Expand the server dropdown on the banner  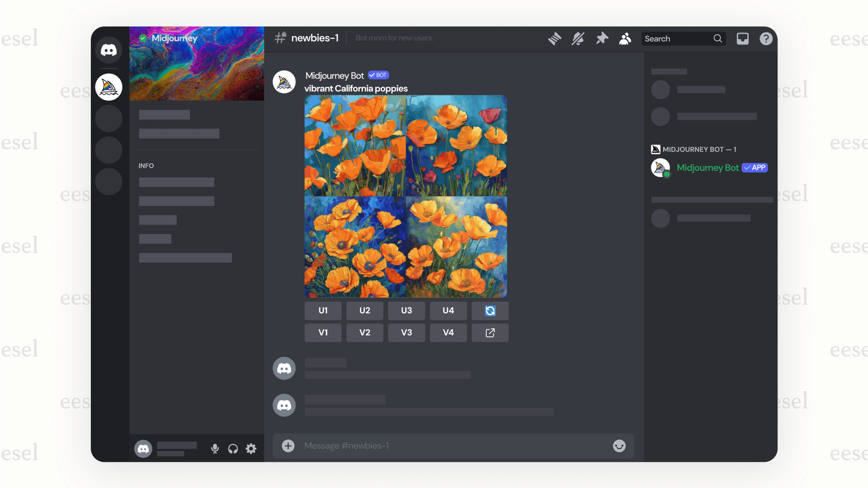click(196, 38)
